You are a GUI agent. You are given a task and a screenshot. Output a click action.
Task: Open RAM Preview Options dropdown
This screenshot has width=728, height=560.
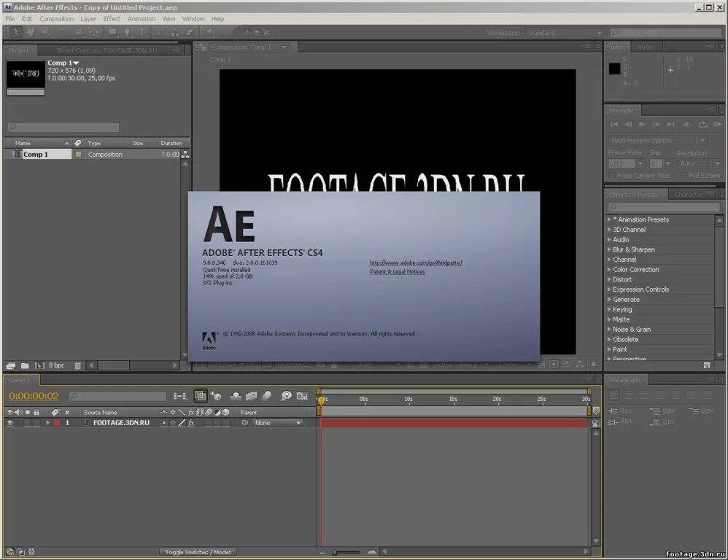(x=657, y=141)
